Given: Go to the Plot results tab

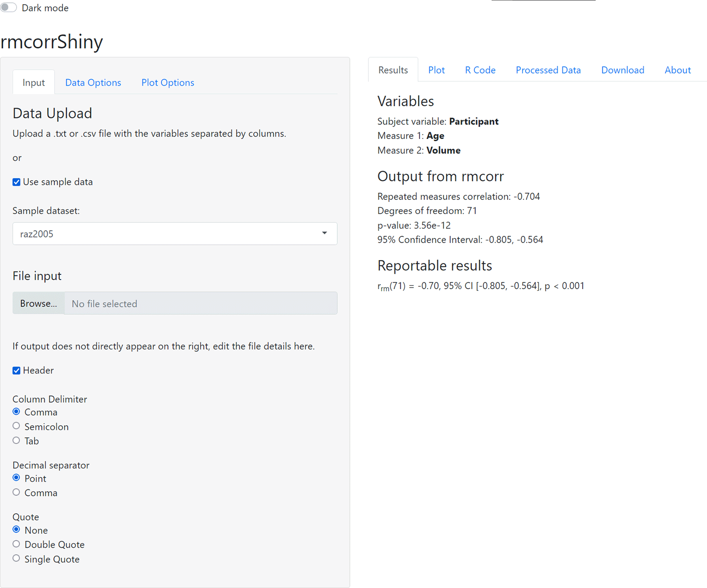Looking at the screenshot, I should (x=436, y=70).
